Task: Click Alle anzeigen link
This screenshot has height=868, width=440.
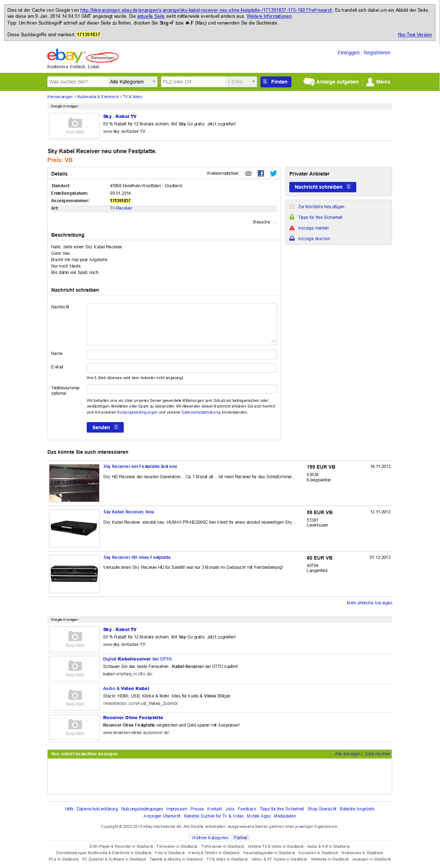Action: click(347, 754)
